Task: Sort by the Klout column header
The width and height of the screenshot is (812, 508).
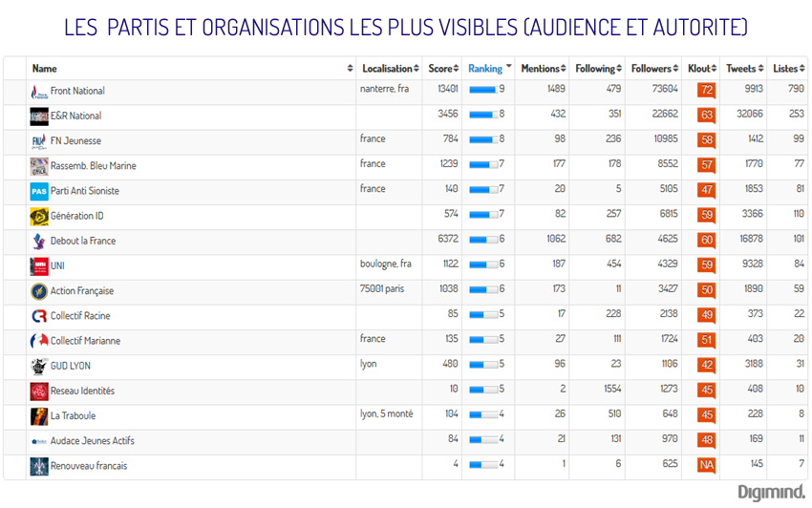Action: [x=702, y=69]
